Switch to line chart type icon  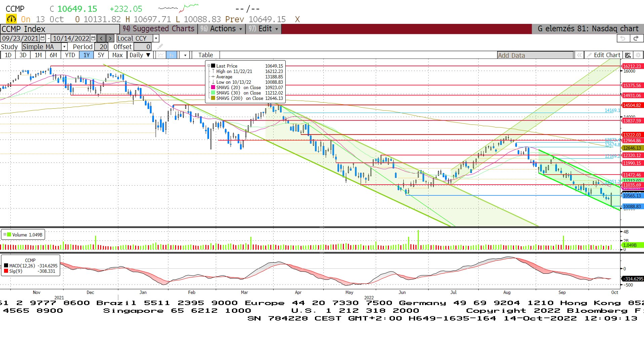coord(161,55)
